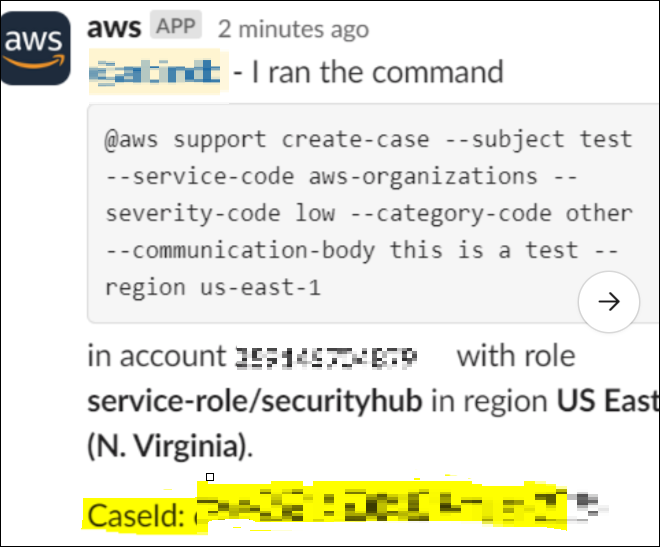Image resolution: width=660 pixels, height=547 pixels.
Task: Click the 'I ran the command' text
Action: 378,72
